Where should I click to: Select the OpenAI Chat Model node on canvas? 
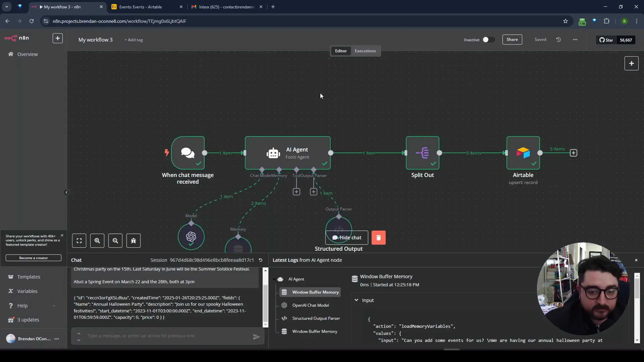(191, 237)
